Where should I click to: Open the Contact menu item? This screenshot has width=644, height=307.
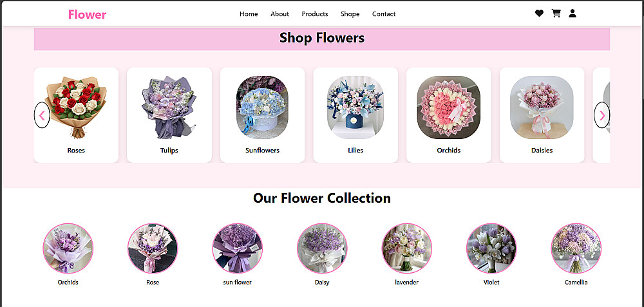click(x=384, y=14)
